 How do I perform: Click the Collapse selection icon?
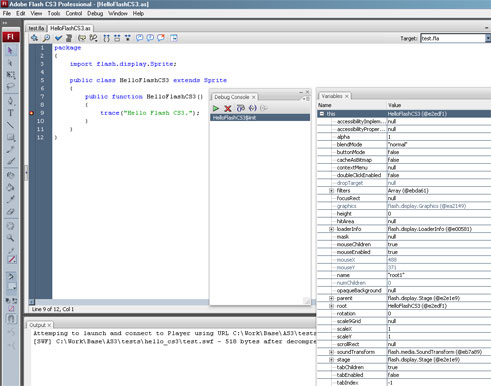117,38
